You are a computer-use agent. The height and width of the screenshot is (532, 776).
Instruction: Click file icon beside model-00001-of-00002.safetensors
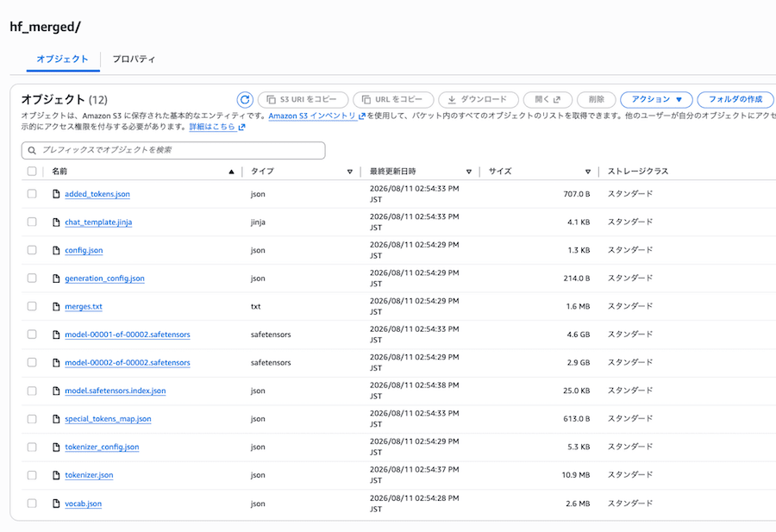pos(56,335)
